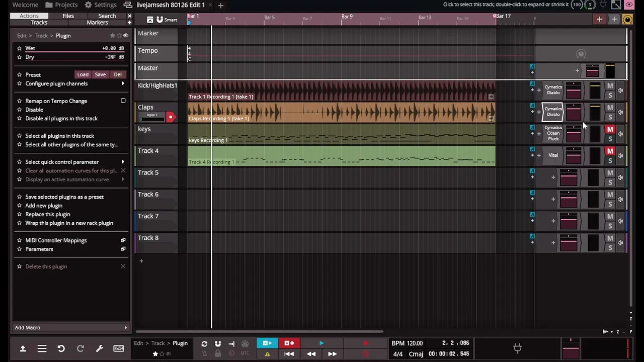644x362 pixels.
Task: Solo the Claps track
Action: point(610,117)
